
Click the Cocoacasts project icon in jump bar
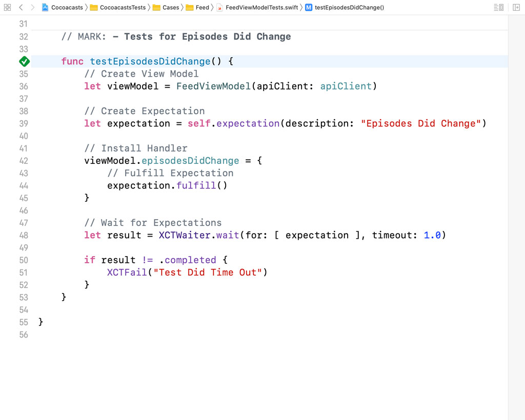pyautogui.click(x=45, y=8)
